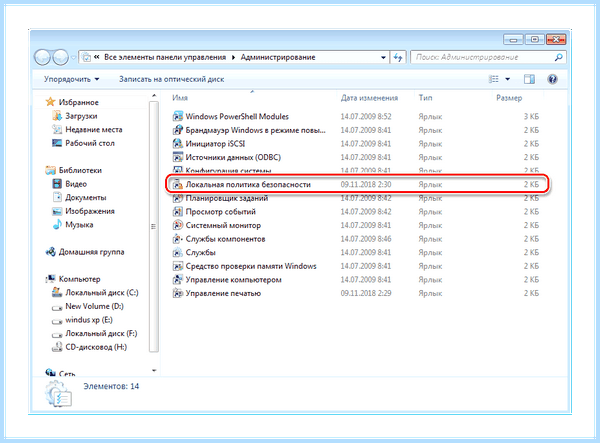
Task: Click the navigation pane scroll down arrow
Action: pyautogui.click(x=154, y=370)
